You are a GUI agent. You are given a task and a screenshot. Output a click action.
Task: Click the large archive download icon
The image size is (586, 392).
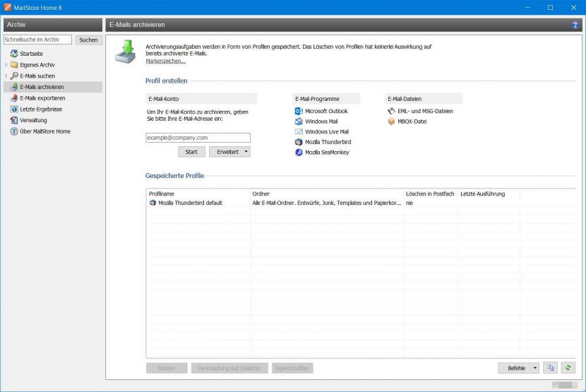126,52
